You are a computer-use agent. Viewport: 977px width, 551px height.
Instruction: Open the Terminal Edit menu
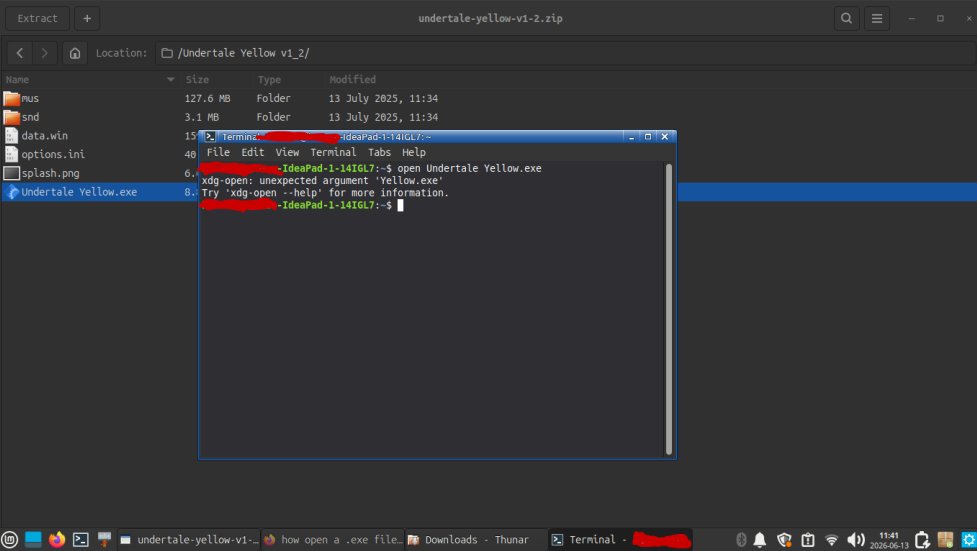(252, 152)
